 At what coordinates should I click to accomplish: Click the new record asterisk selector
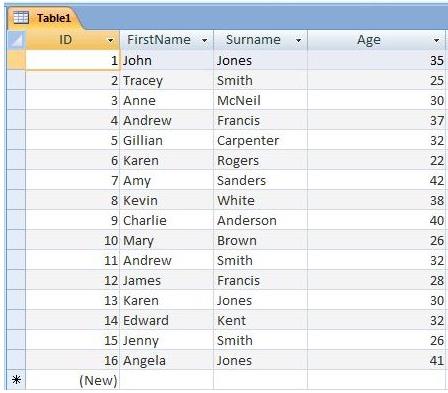pyautogui.click(x=16, y=380)
